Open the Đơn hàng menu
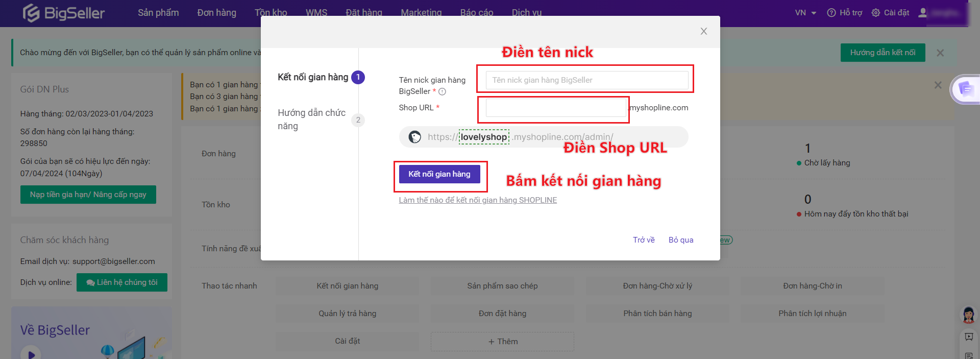980x359 pixels. (x=216, y=13)
